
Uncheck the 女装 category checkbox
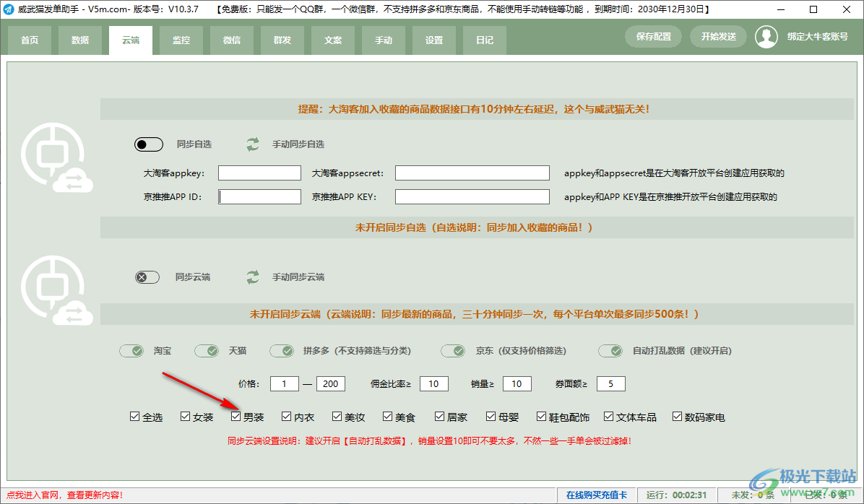click(185, 417)
